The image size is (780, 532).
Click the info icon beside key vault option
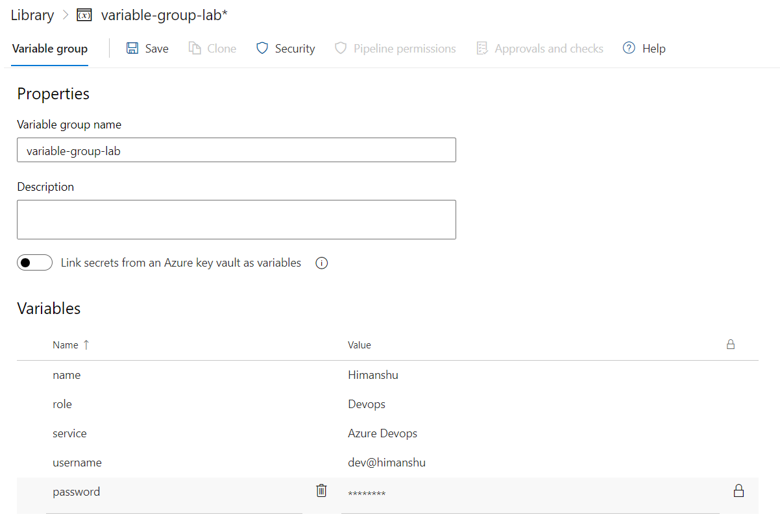click(x=321, y=263)
